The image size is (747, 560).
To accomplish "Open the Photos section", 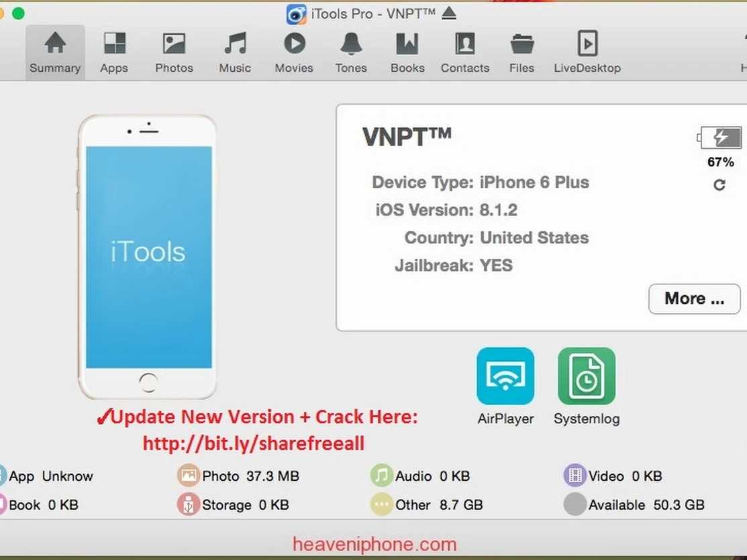I will (174, 52).
